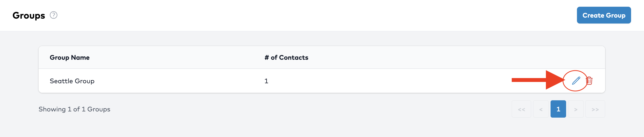
Task: Click the Groups page heading
Action: pos(29,16)
